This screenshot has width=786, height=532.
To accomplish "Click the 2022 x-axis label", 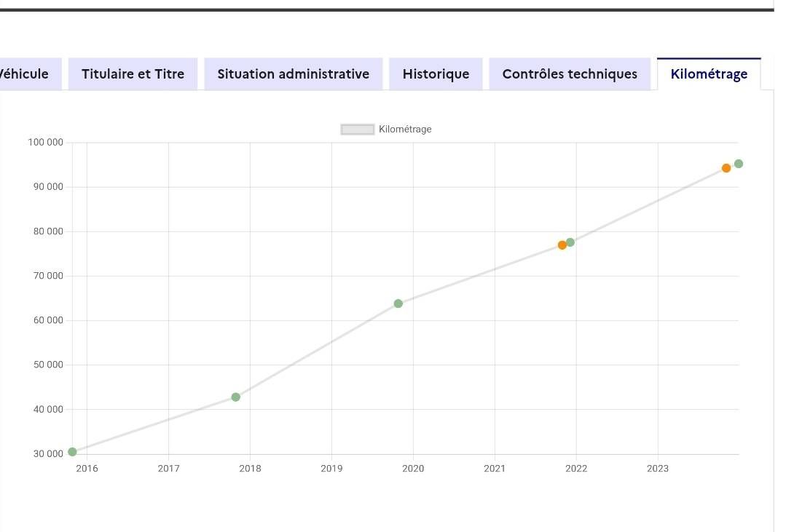I will [576, 469].
